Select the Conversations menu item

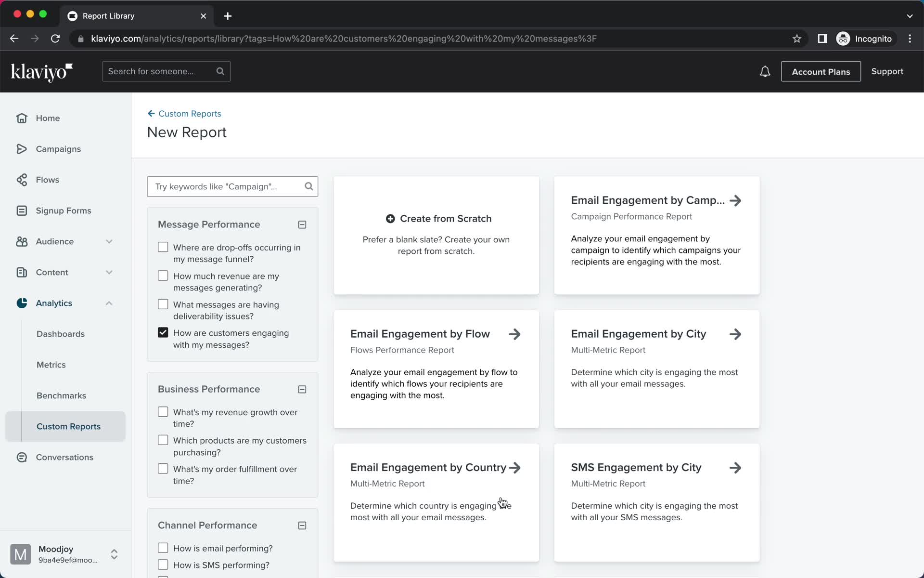(x=64, y=457)
